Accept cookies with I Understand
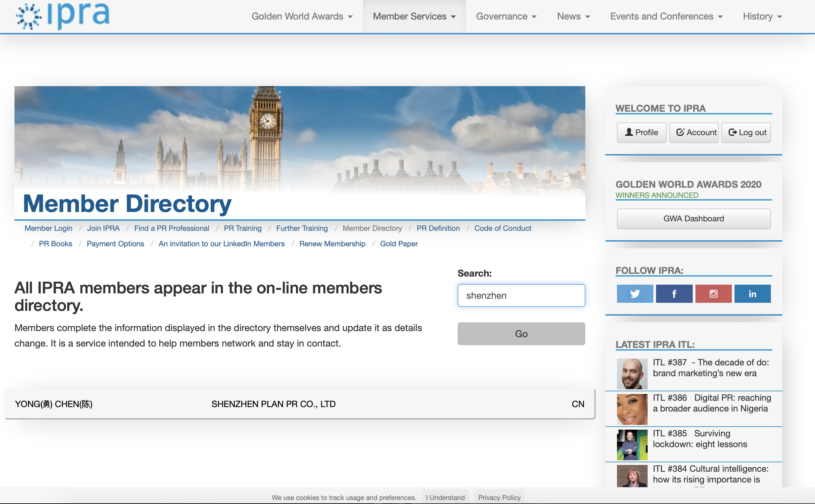Viewport: 815px width, 504px height. (x=445, y=497)
